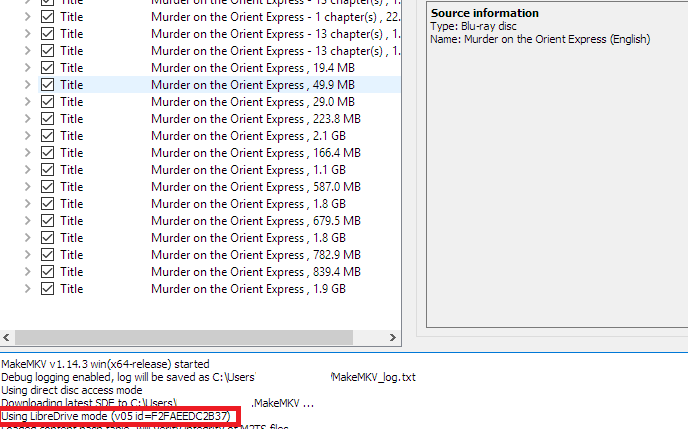Image resolution: width=688 pixels, height=429 pixels.
Task: Click log line 'Using direct disc access mode'
Action: (72, 390)
